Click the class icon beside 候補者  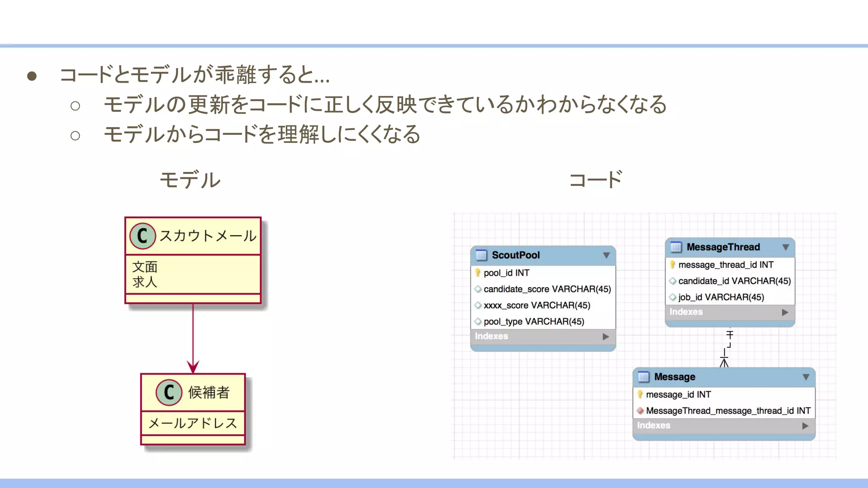(169, 392)
